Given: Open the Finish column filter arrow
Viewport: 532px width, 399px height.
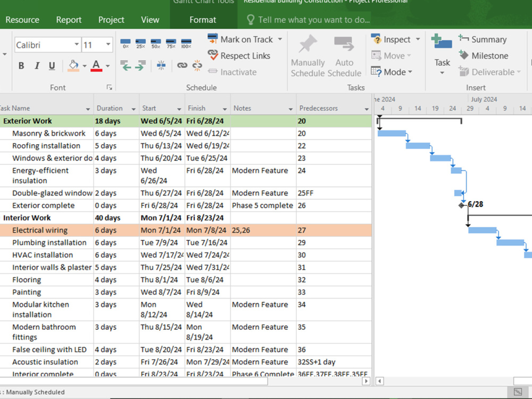Looking at the screenshot, I should coord(225,109).
